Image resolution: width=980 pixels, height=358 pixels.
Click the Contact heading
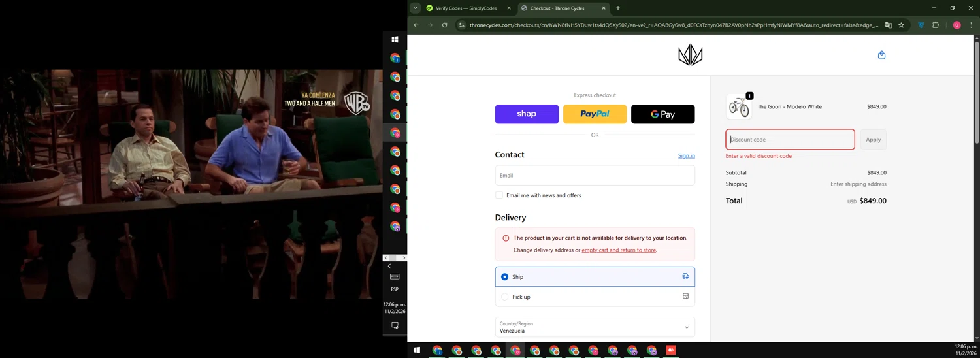[x=510, y=155]
